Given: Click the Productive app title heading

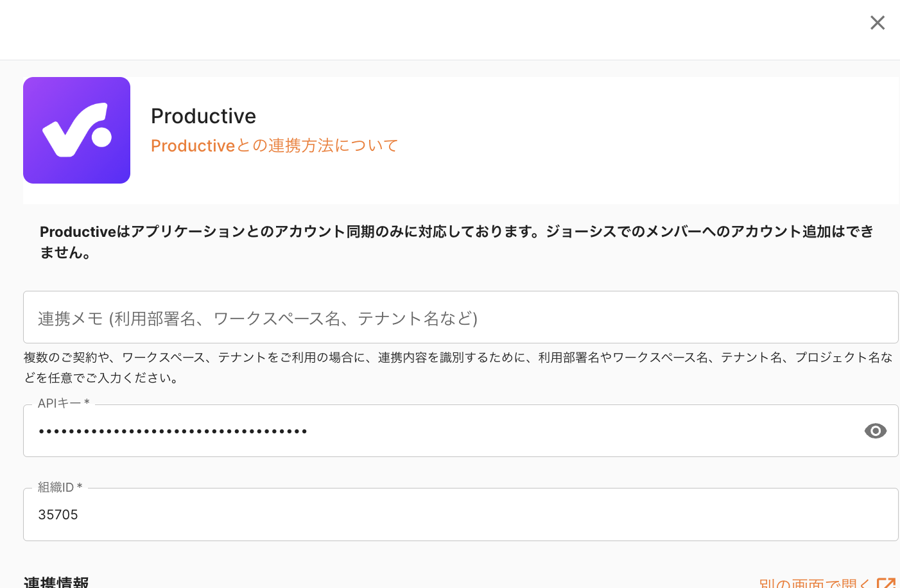Looking at the screenshot, I should [203, 116].
